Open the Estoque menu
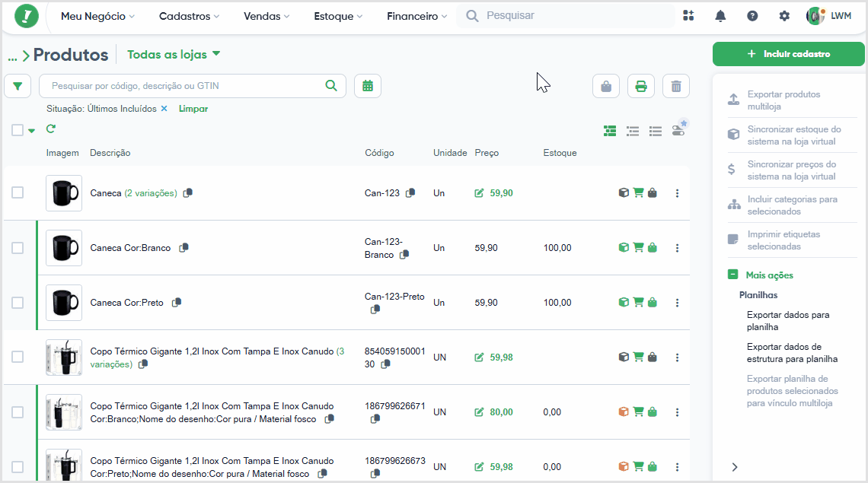The image size is (868, 483). point(338,16)
